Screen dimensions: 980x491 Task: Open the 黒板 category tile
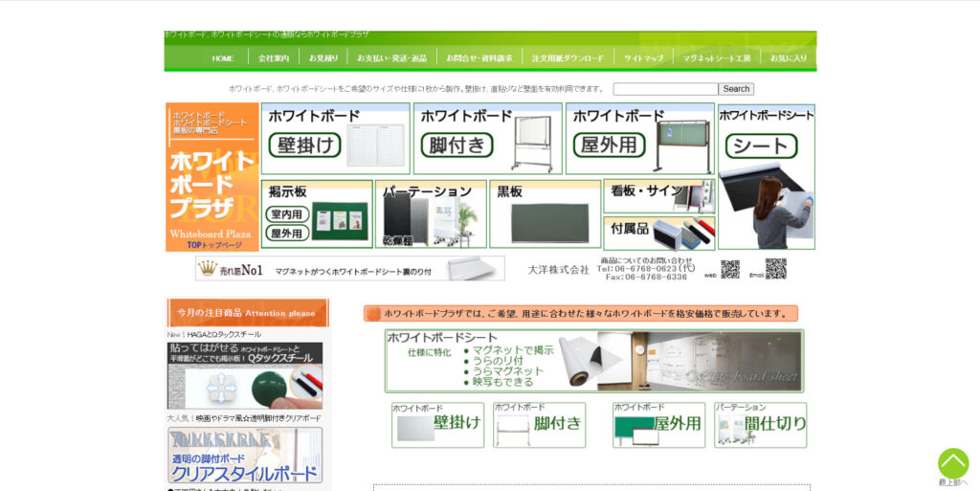545,214
